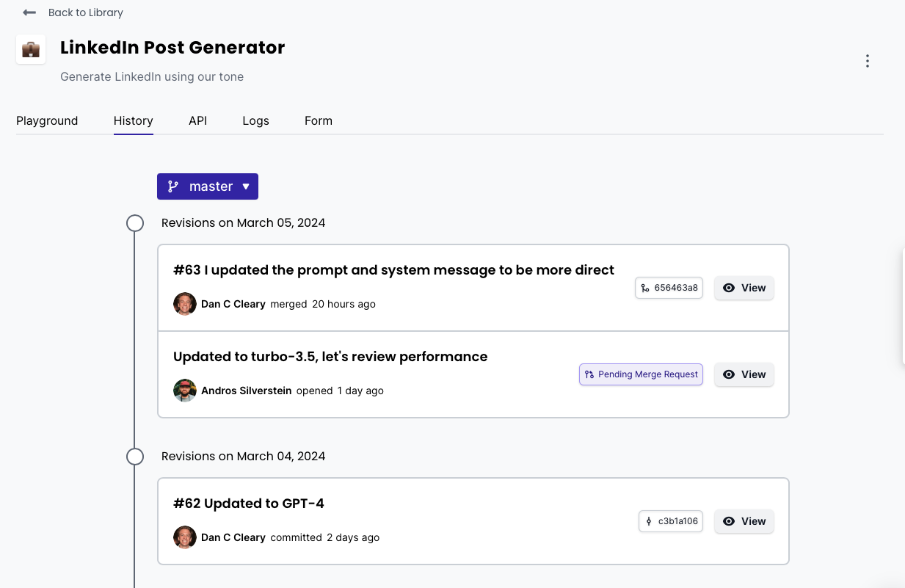Click the timeline circle for March 05, 2024
The width and height of the screenshot is (905, 588).
(x=135, y=222)
